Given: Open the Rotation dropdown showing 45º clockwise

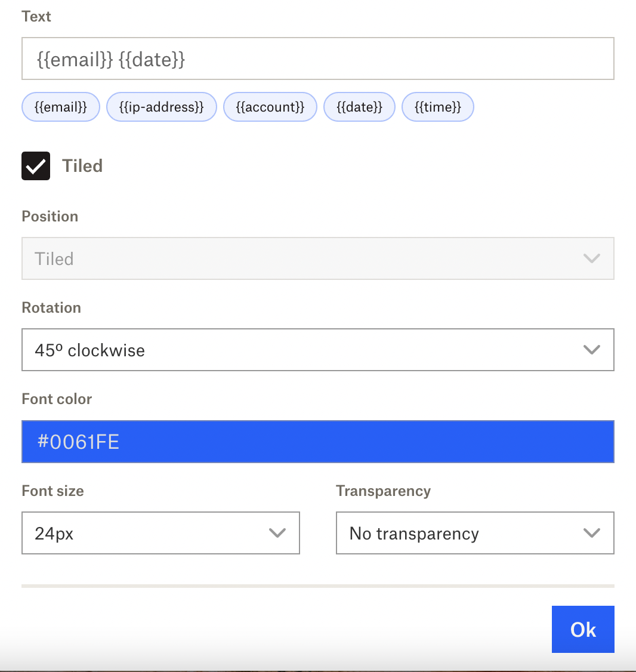Looking at the screenshot, I should [x=318, y=350].
